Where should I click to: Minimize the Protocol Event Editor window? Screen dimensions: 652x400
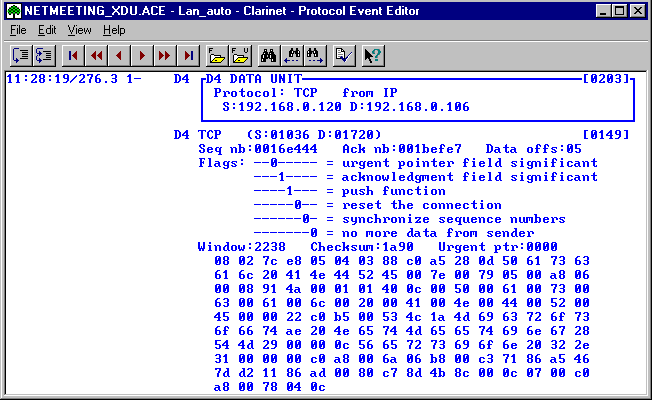(603, 11)
